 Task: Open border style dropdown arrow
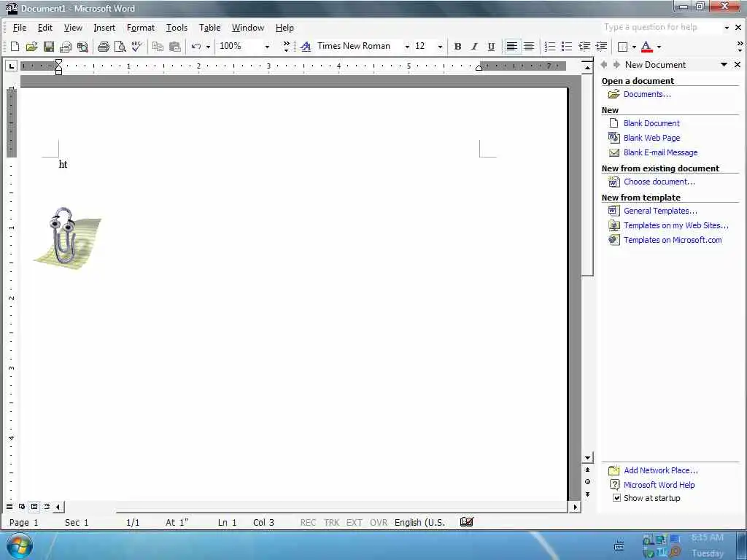pos(634,47)
